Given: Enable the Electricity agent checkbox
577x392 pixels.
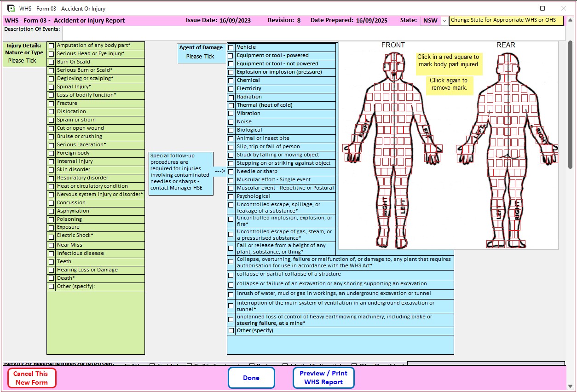Looking at the screenshot, I should pos(231,88).
